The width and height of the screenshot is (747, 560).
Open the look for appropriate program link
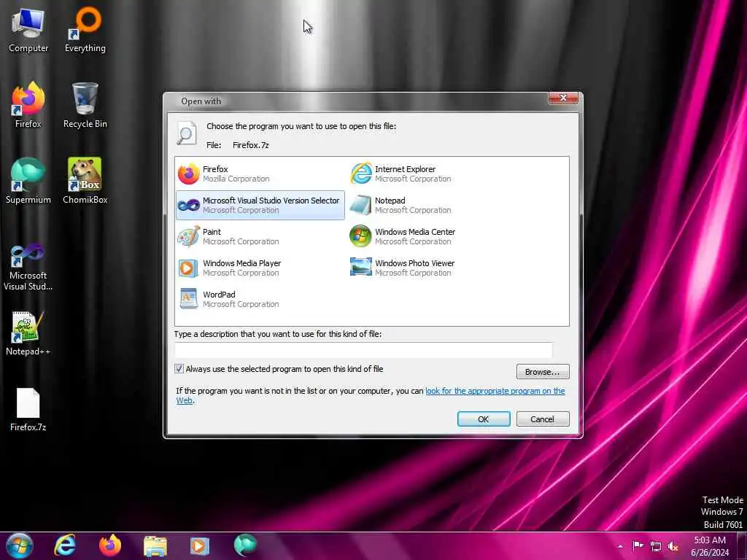click(495, 391)
